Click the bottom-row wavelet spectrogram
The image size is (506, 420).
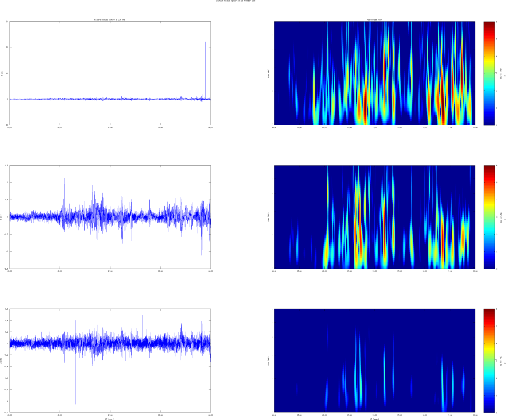click(x=375, y=361)
